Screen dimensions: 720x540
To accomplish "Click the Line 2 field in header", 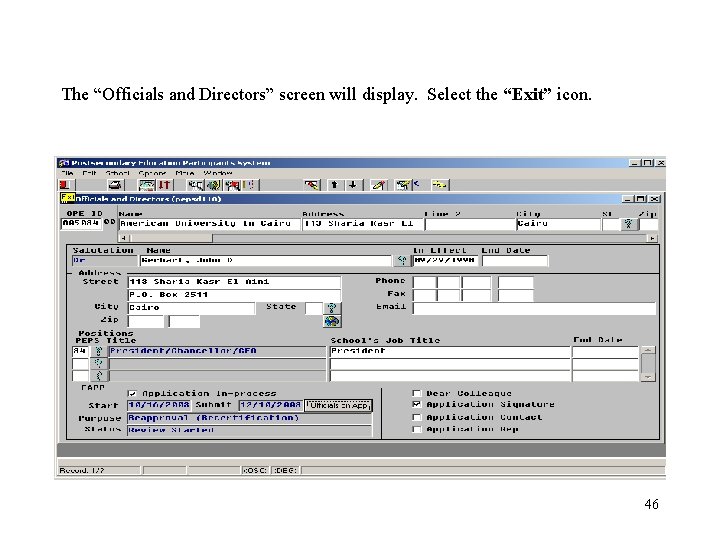I will tap(470, 224).
